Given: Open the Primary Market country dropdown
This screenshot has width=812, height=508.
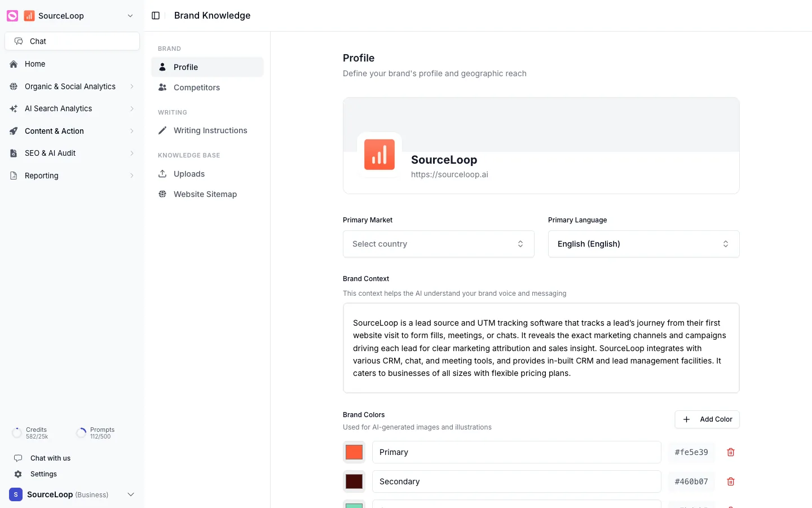Looking at the screenshot, I should [x=439, y=244].
